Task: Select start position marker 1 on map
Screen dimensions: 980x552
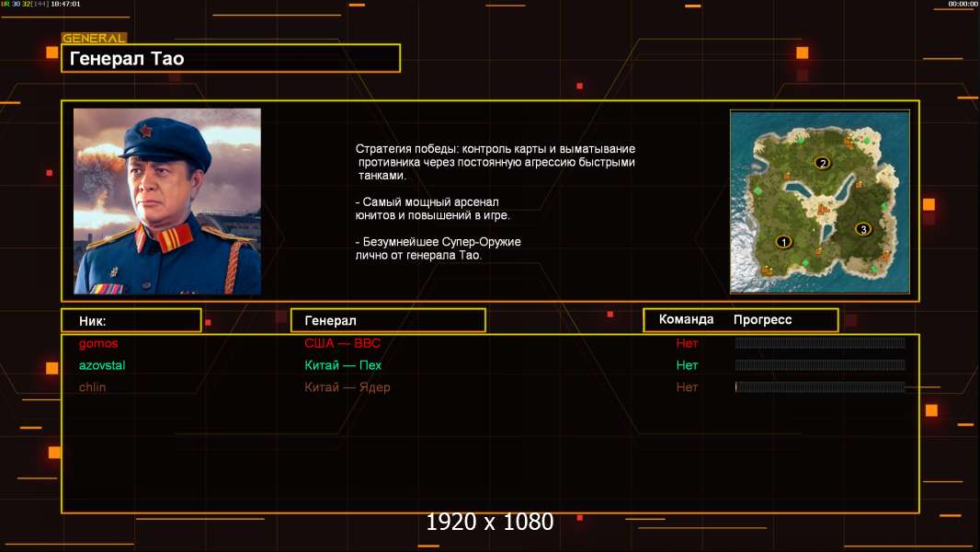Action: click(783, 241)
